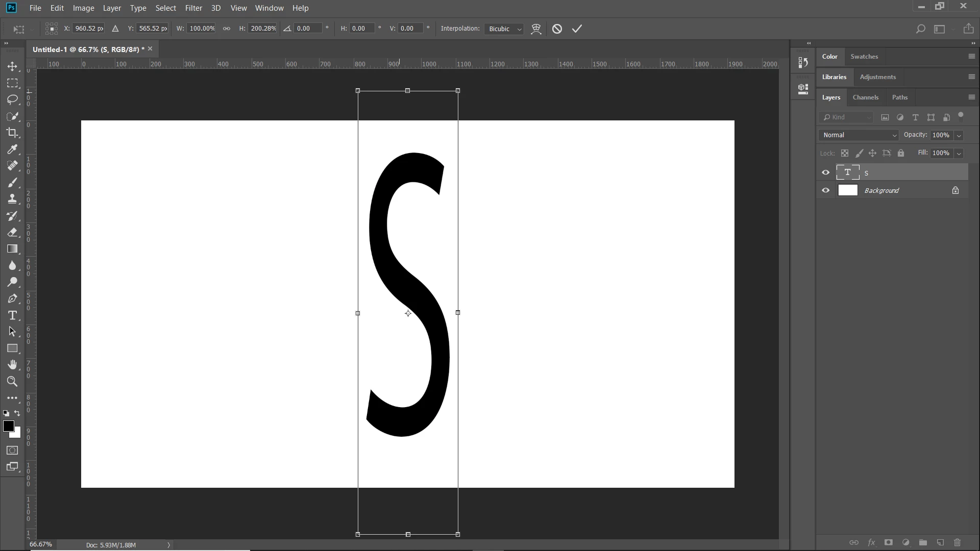This screenshot has height=551, width=980.
Task: Hide the Background layer
Action: click(x=825, y=190)
